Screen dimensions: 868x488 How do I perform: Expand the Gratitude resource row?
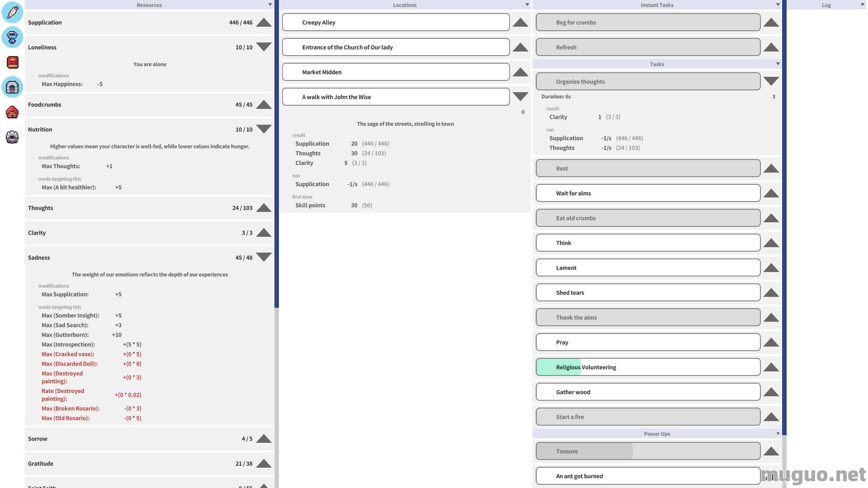tap(264, 464)
